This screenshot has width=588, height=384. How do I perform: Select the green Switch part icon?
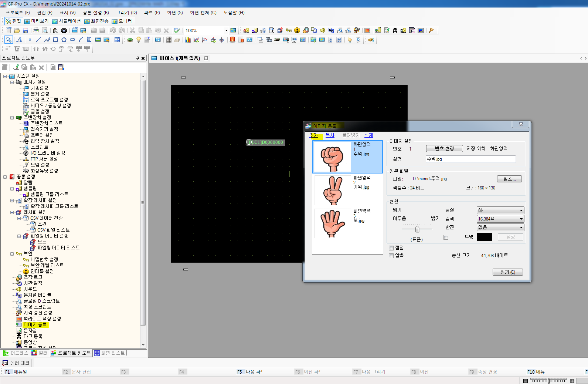coord(130,40)
